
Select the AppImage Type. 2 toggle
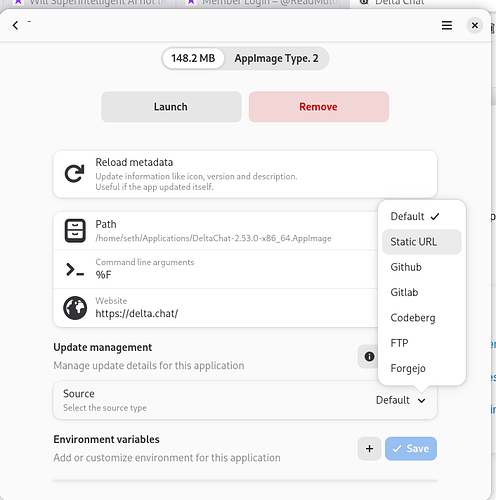click(x=276, y=58)
